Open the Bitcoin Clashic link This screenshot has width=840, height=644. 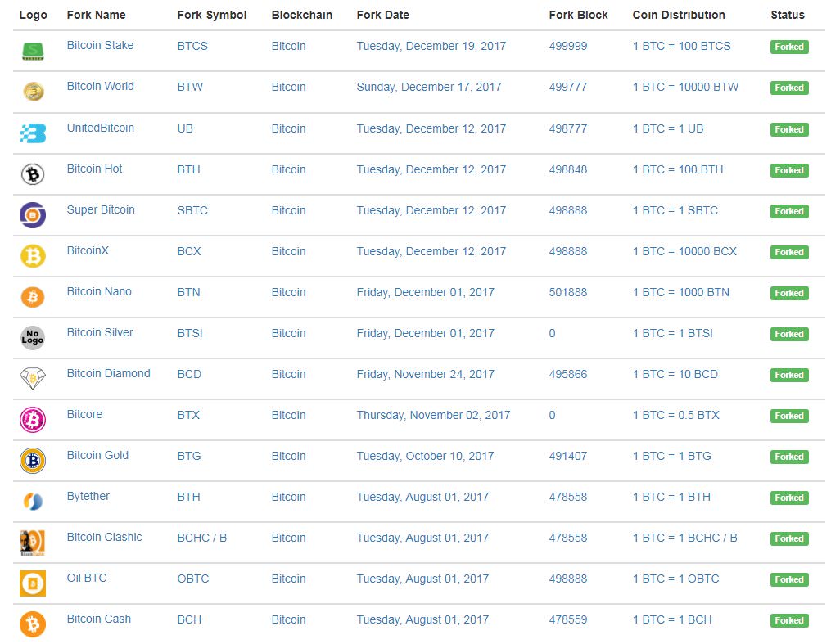(105, 538)
